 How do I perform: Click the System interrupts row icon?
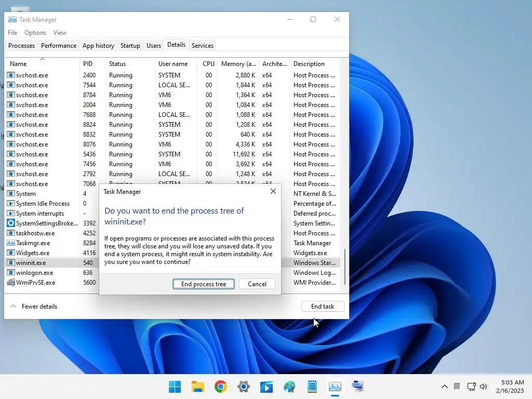click(11, 214)
